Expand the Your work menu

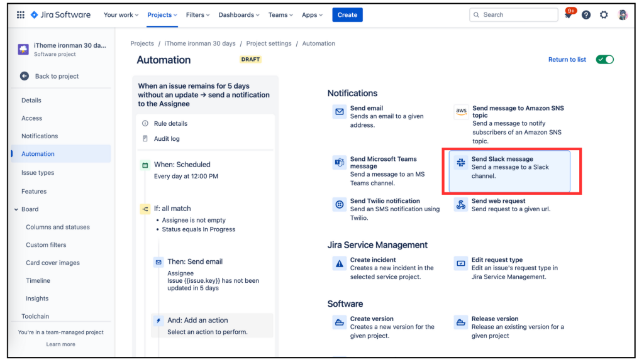point(121,15)
